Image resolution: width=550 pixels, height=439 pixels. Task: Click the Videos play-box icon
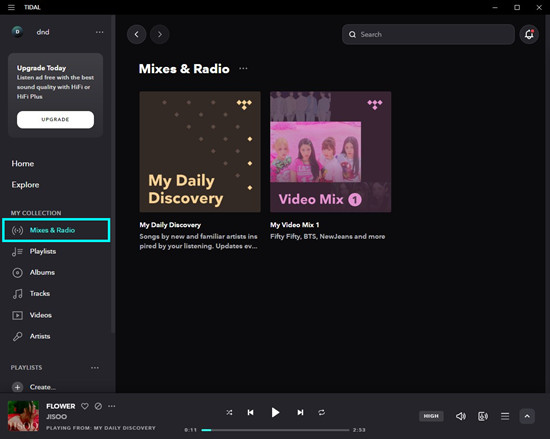tap(18, 315)
